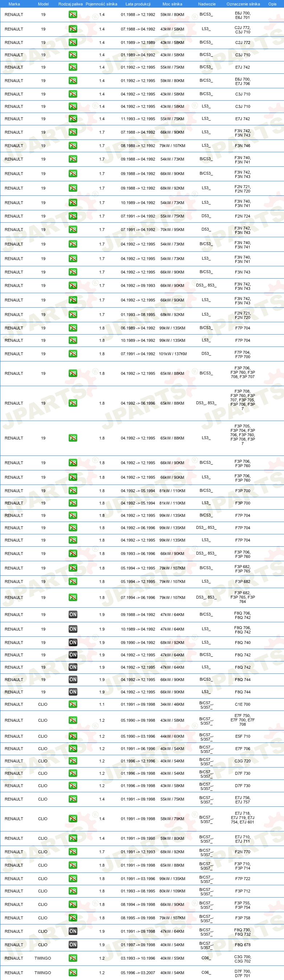
Task: Select petrol icon in 01.1989 -> 12.1989 row
Action: 73,42
